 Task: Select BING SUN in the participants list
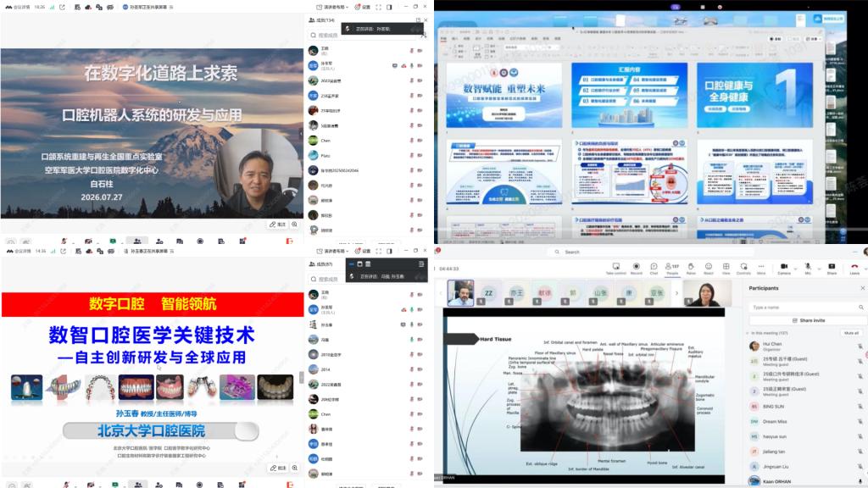tap(807, 406)
